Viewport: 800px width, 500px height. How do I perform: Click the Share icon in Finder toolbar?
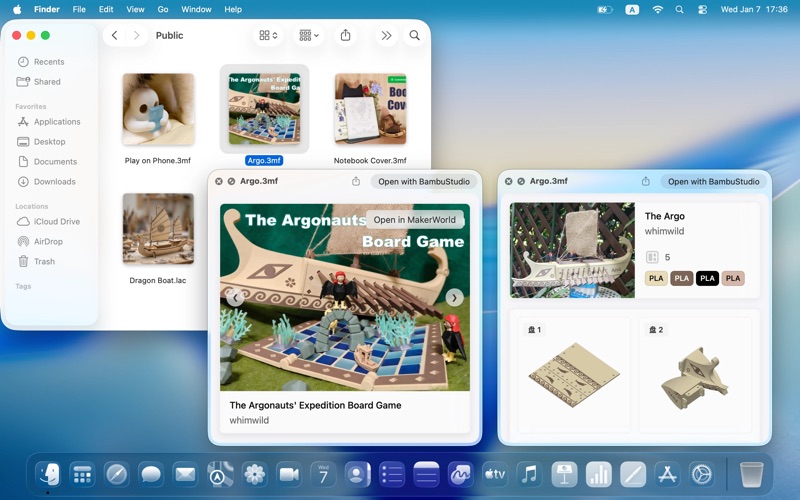pyautogui.click(x=345, y=35)
